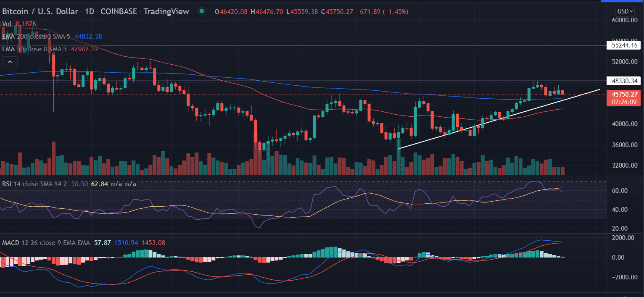Viewport: 644px width, 297px height.
Task: Click the green market status icon
Action: tap(202, 11)
